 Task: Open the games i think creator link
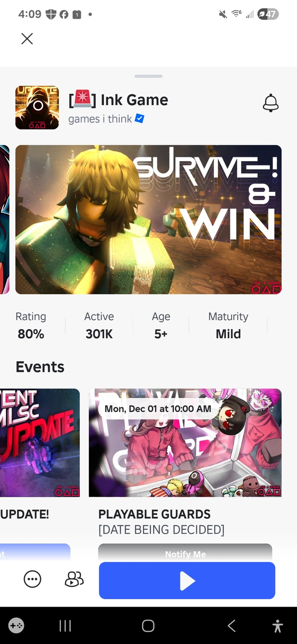click(100, 119)
